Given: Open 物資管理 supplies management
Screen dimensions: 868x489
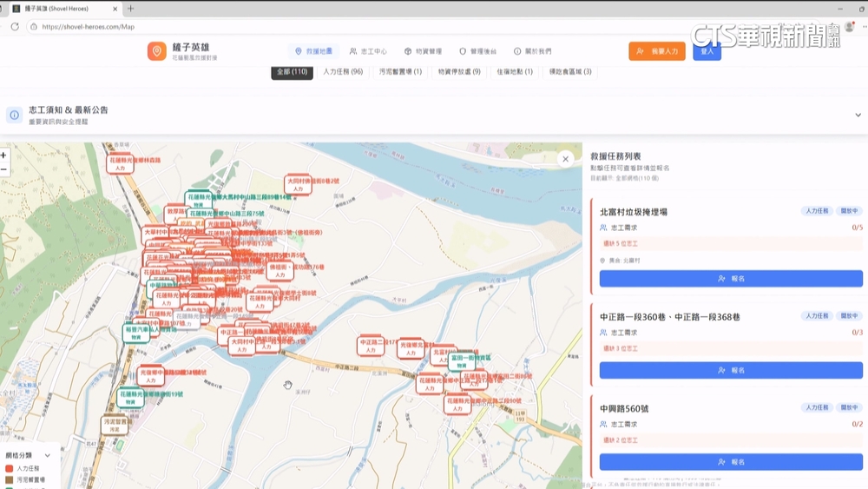Looking at the screenshot, I should [423, 51].
